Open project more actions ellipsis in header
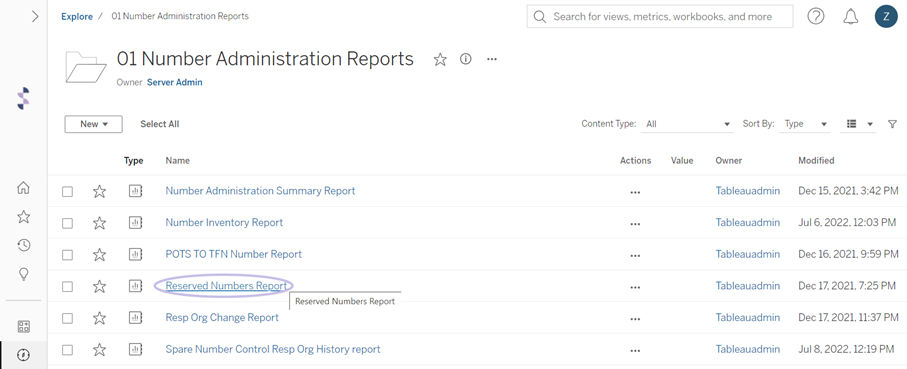 492,59
